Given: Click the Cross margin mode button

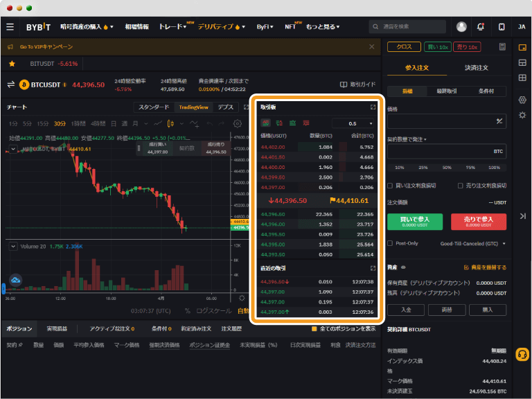Looking at the screenshot, I should pyautogui.click(x=404, y=47).
